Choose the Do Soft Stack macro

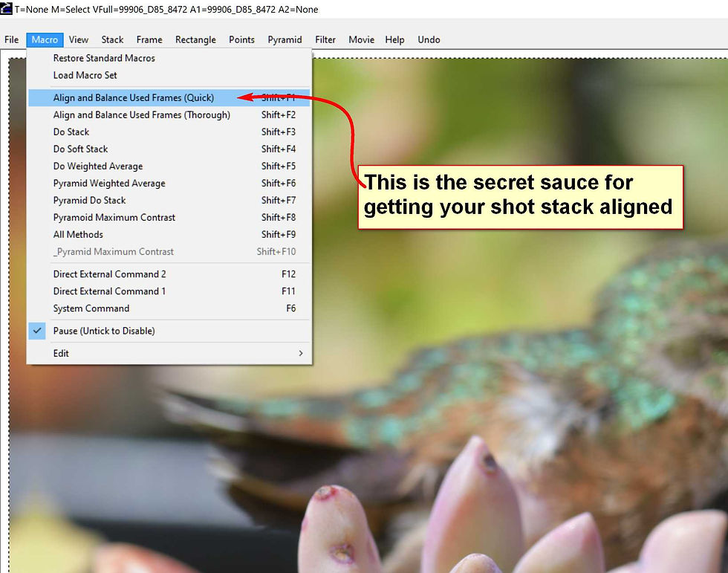pyautogui.click(x=169, y=149)
